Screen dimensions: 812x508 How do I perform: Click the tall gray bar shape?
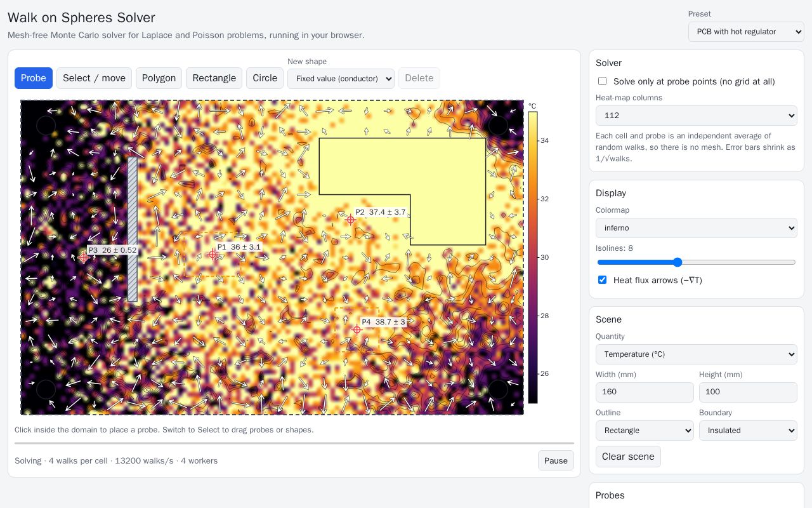[x=133, y=229]
